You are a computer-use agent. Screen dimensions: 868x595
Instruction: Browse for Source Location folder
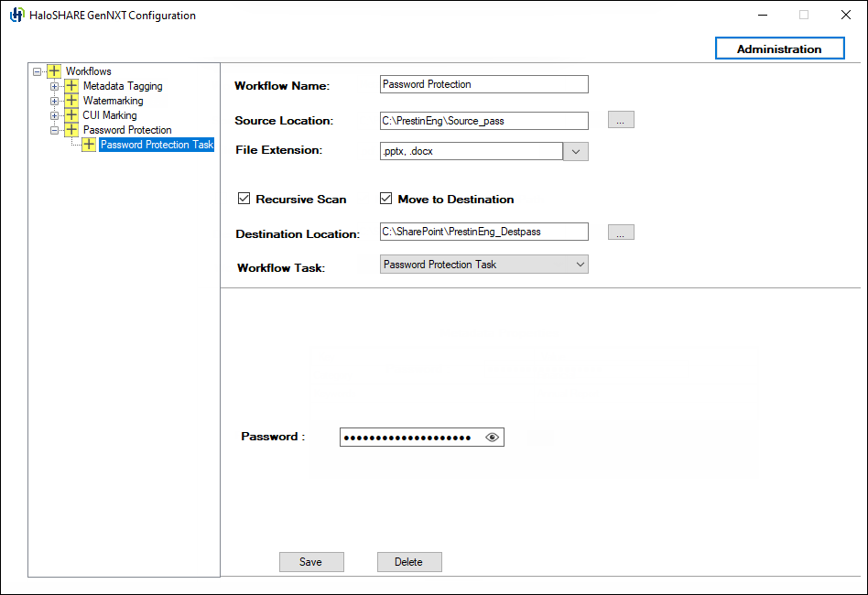coord(621,120)
